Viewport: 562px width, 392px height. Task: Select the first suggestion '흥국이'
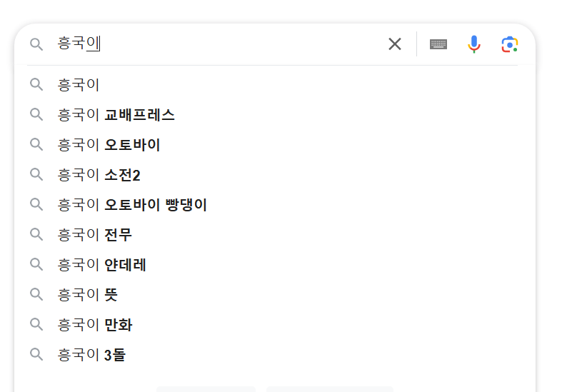coord(79,85)
